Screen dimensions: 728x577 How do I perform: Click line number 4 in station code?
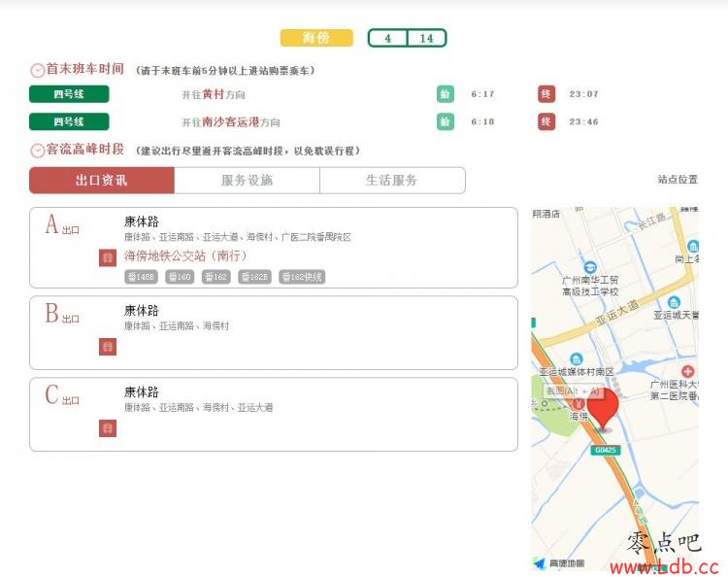(x=387, y=38)
